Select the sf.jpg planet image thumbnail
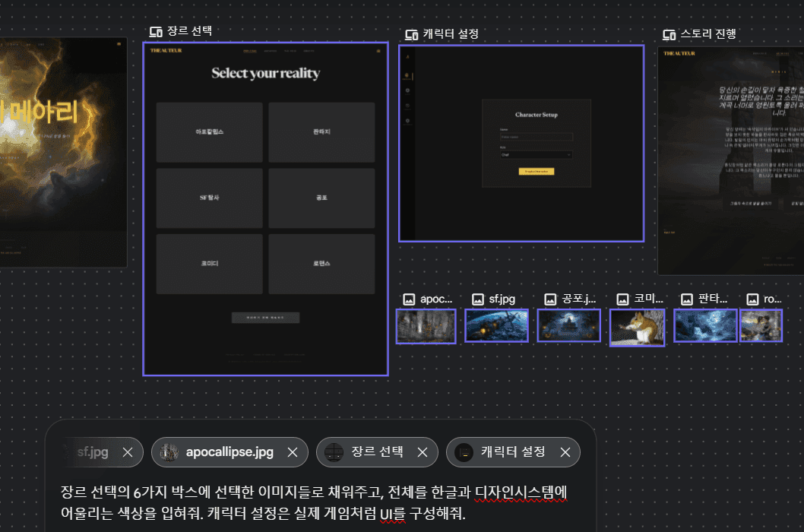 pos(496,325)
